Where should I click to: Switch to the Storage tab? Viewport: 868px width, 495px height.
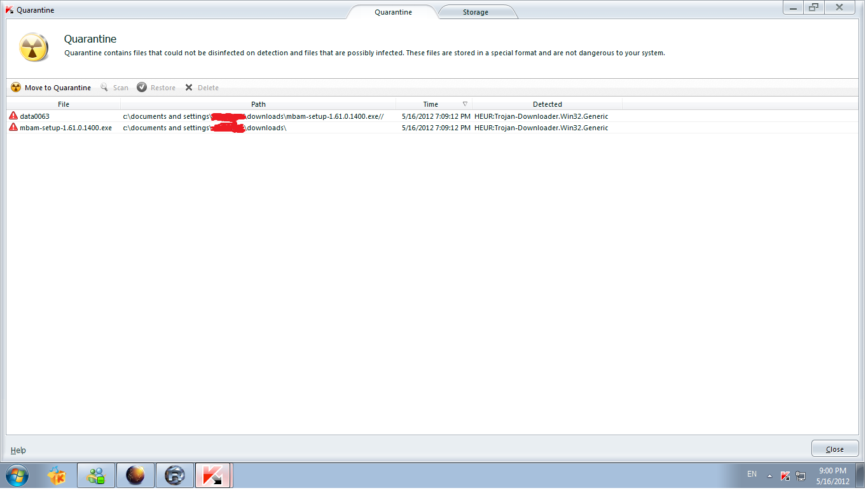coord(476,12)
